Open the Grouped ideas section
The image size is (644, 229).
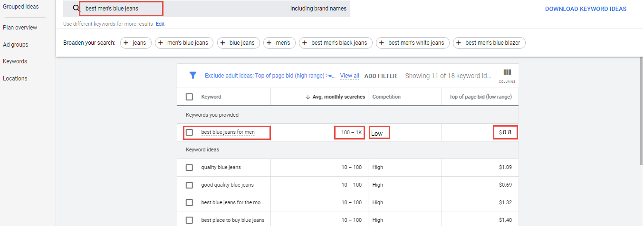coord(21,7)
